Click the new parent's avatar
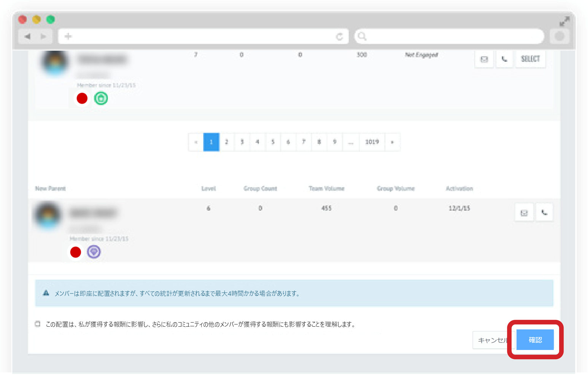Screen dimensions: 588x385 pyautogui.click(x=48, y=215)
